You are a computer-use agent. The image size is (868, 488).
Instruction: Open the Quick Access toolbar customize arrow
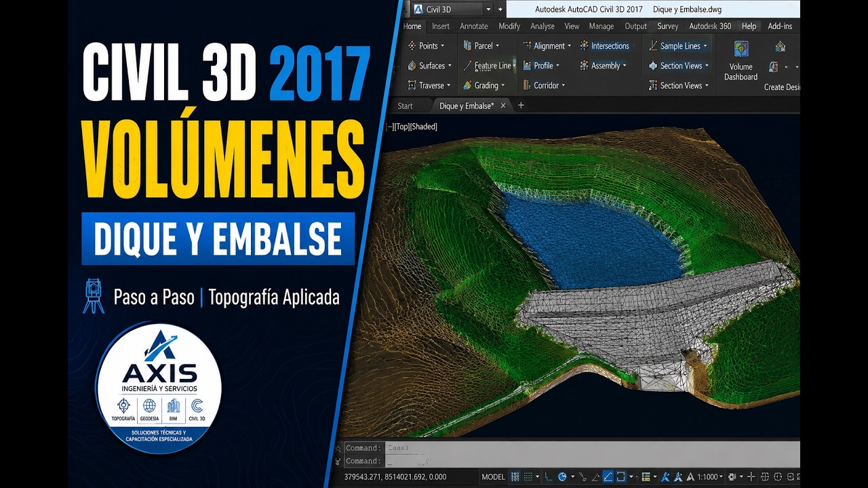point(500,9)
